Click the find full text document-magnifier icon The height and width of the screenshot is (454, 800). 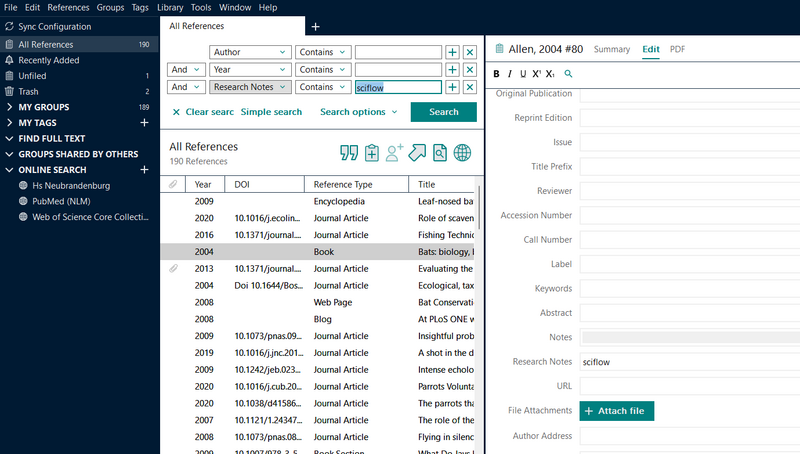click(440, 153)
